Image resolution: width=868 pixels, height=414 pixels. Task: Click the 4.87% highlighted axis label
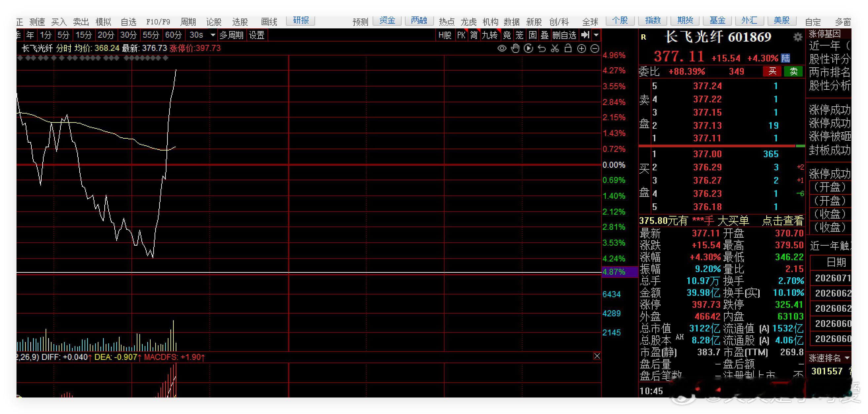pyautogui.click(x=619, y=272)
